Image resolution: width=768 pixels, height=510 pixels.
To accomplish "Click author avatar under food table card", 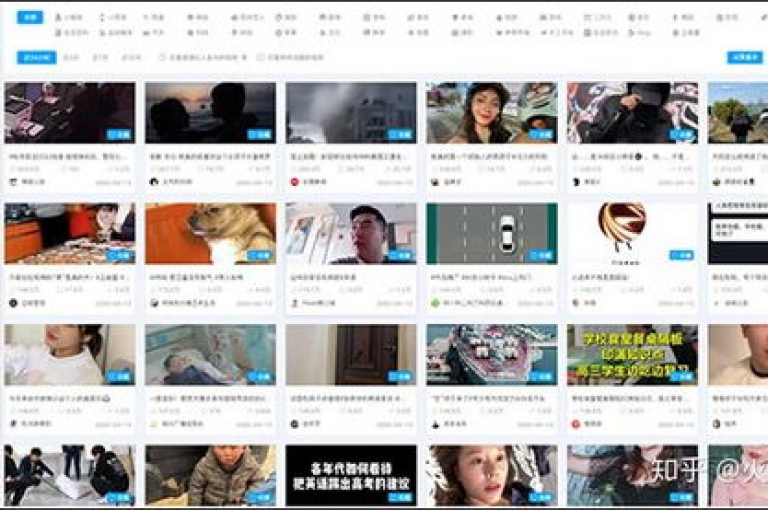I will [x=13, y=303].
